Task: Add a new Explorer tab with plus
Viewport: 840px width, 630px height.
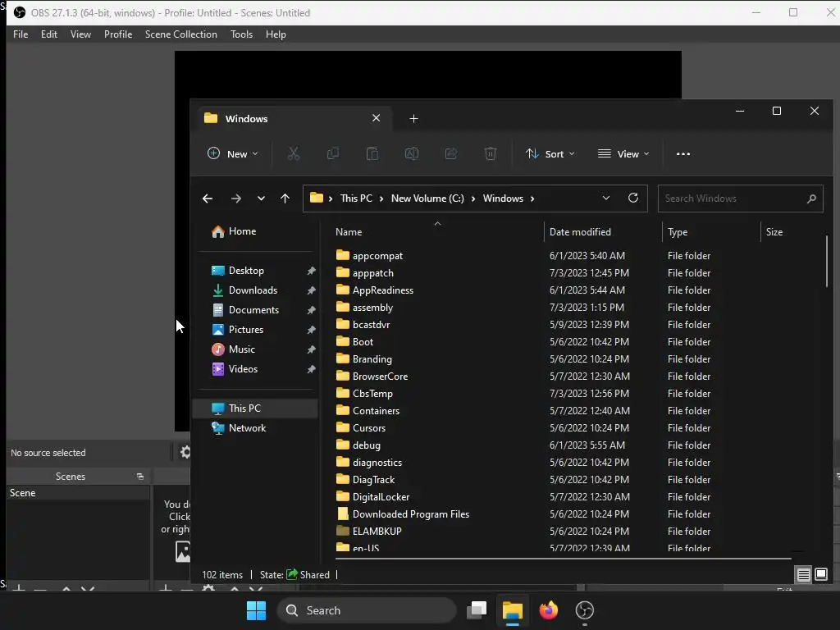Action: 413,118
